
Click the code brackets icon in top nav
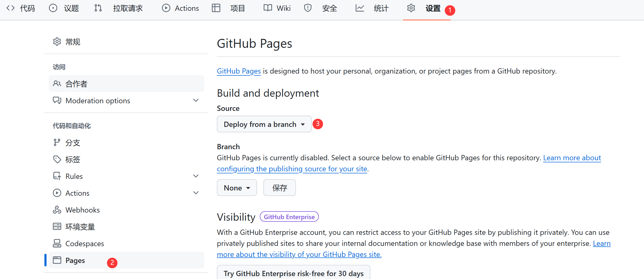11,8
